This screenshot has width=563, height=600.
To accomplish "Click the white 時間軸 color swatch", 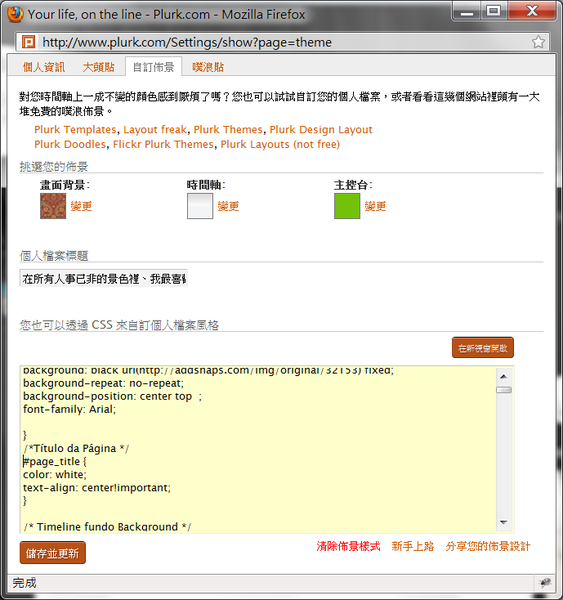I will [200, 206].
